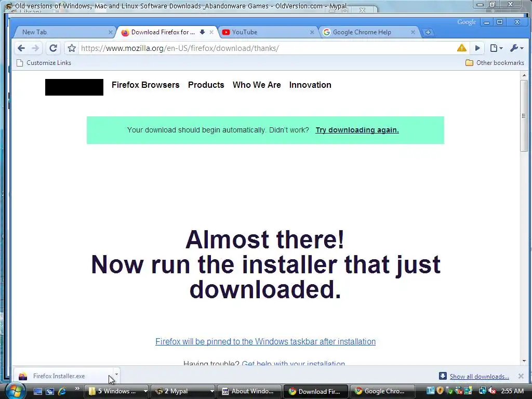Screen dimensions: 532x399
Task: Minimize the Chrome browser window
Action: (486, 22)
